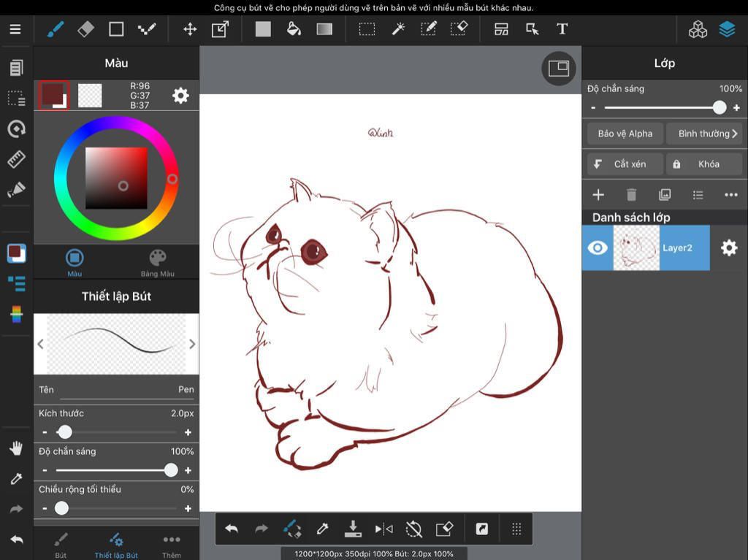Open the Thêm more tab

[x=171, y=545]
